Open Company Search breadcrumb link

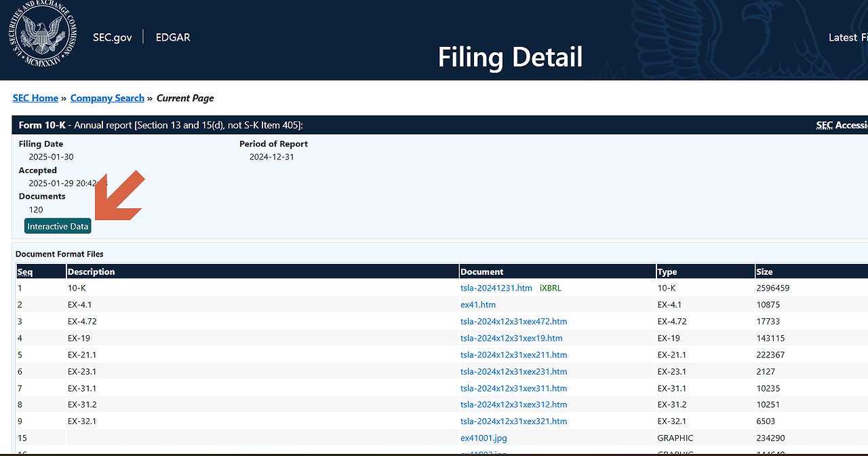107,98
